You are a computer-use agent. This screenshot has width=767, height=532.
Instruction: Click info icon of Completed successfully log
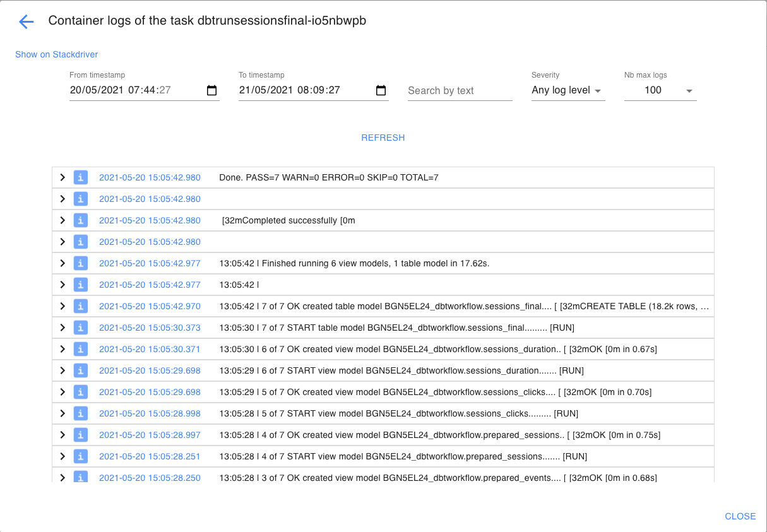point(80,220)
